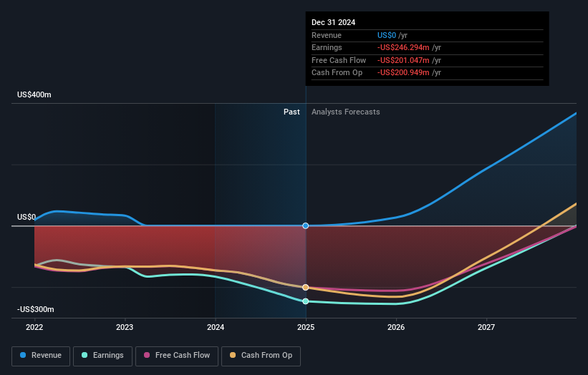Disable the Cash From Op legend series
The image size is (588, 375).
(x=261, y=355)
